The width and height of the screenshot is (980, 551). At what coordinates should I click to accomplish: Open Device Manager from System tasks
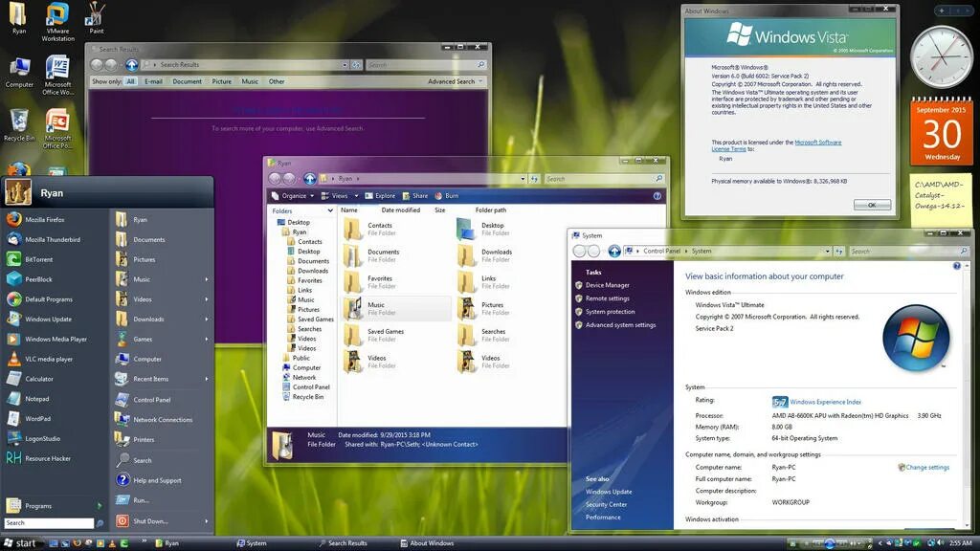click(x=607, y=285)
